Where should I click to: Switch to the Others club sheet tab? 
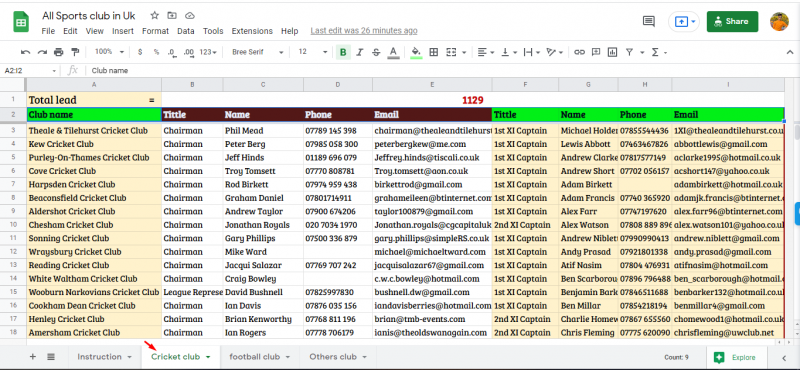coord(338,357)
